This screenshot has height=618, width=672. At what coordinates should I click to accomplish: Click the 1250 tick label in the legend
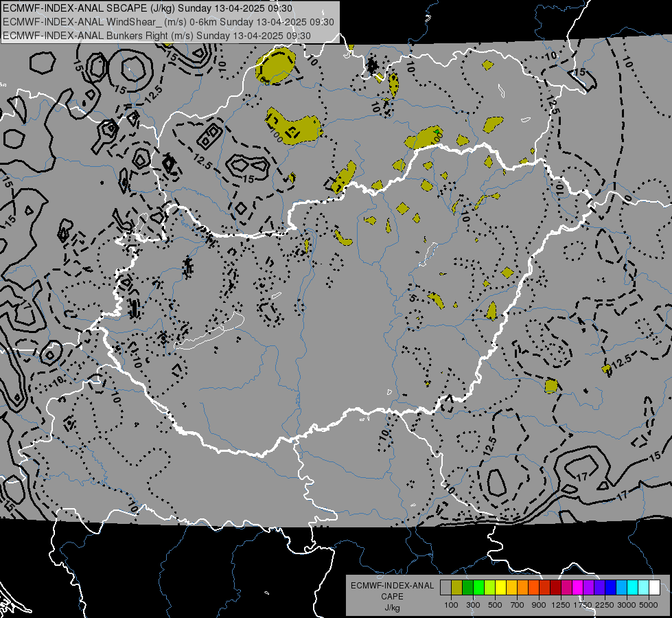pyautogui.click(x=561, y=605)
